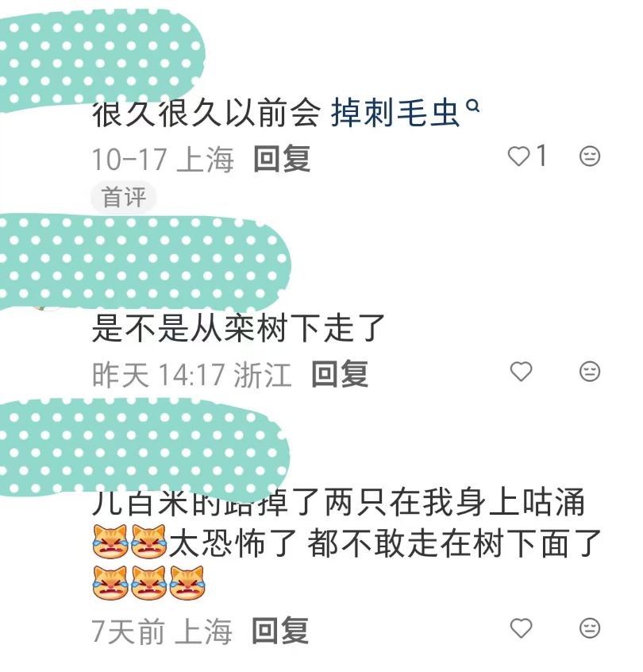The width and height of the screenshot is (643, 672).
Task: Tap the search magnifier after 掉刺毛虫
Action: click(x=472, y=106)
